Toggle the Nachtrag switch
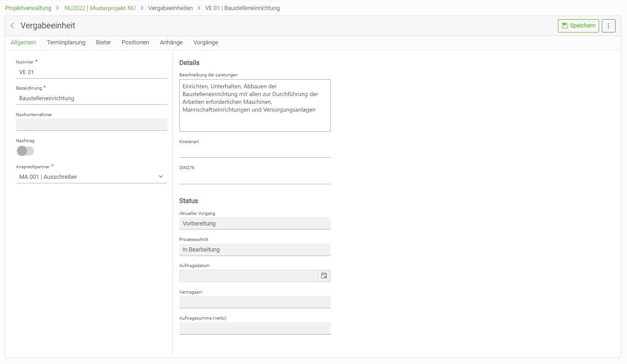Screen dimensions: 627x364 [x=25, y=151]
